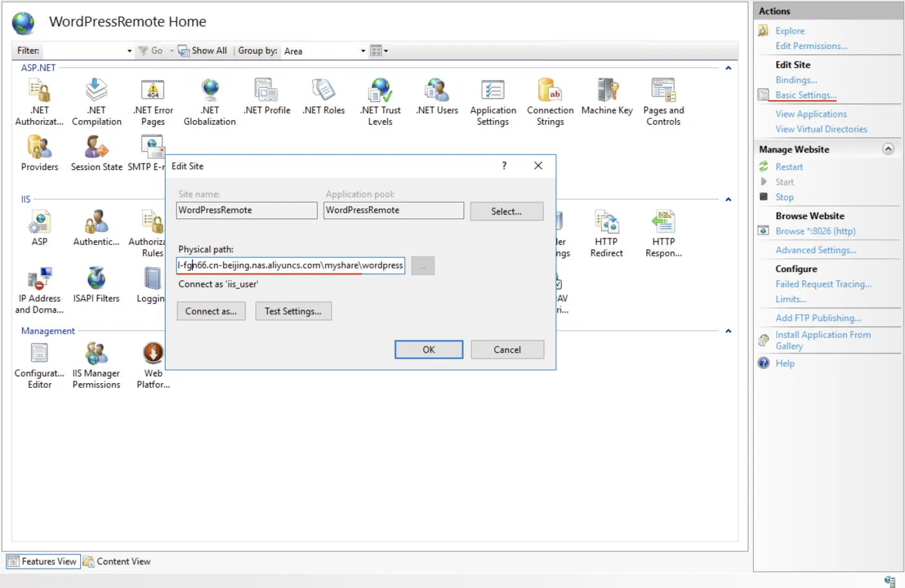Open the Go button dropdown arrow

tap(172, 51)
